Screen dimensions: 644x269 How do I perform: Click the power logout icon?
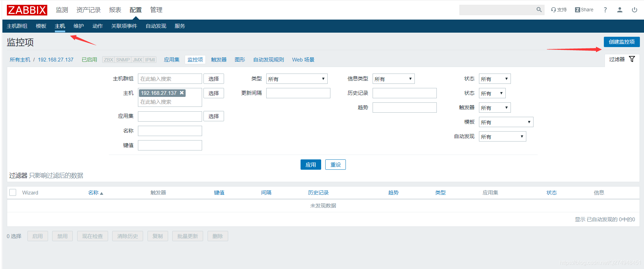point(634,10)
